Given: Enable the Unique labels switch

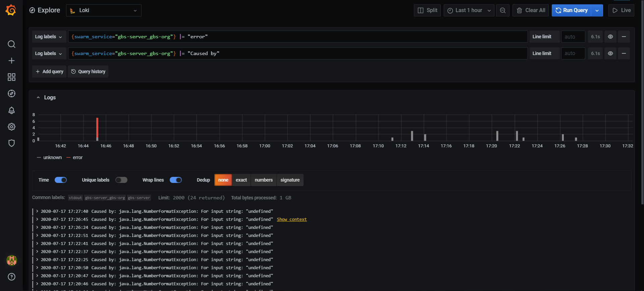Looking at the screenshot, I should (121, 180).
